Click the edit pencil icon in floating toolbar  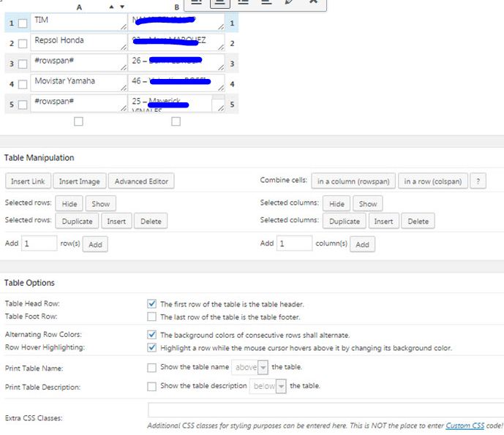290,2
